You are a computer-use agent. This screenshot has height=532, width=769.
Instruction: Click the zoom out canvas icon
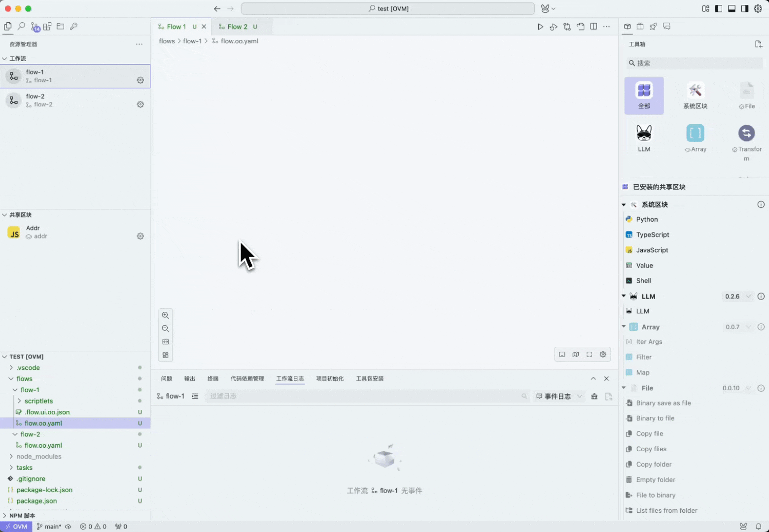tap(166, 329)
